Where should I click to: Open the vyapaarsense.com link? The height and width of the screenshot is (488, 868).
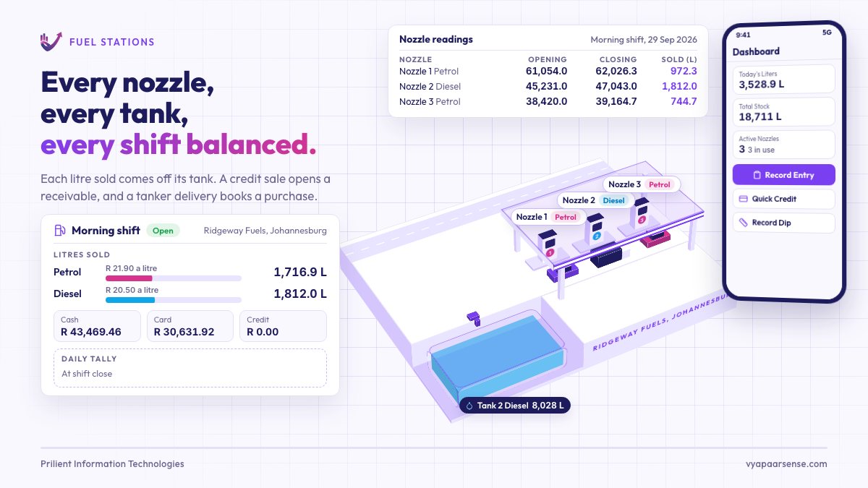click(x=786, y=464)
